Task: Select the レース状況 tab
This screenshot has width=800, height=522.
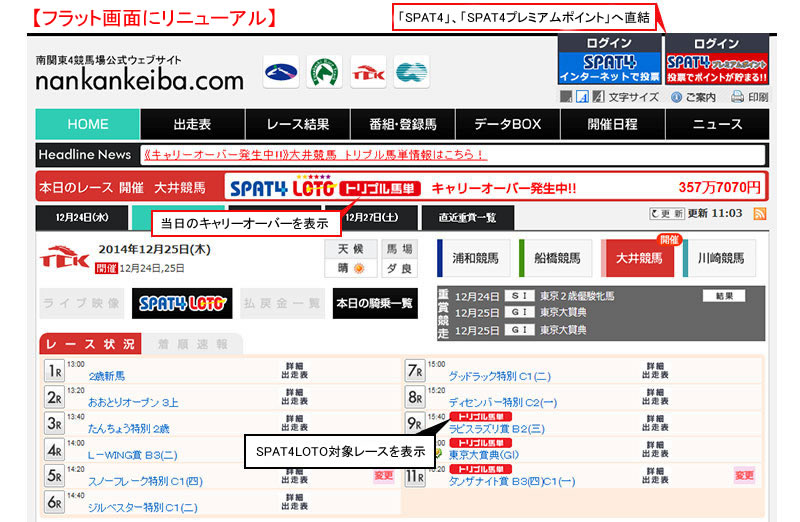Action: pos(90,344)
